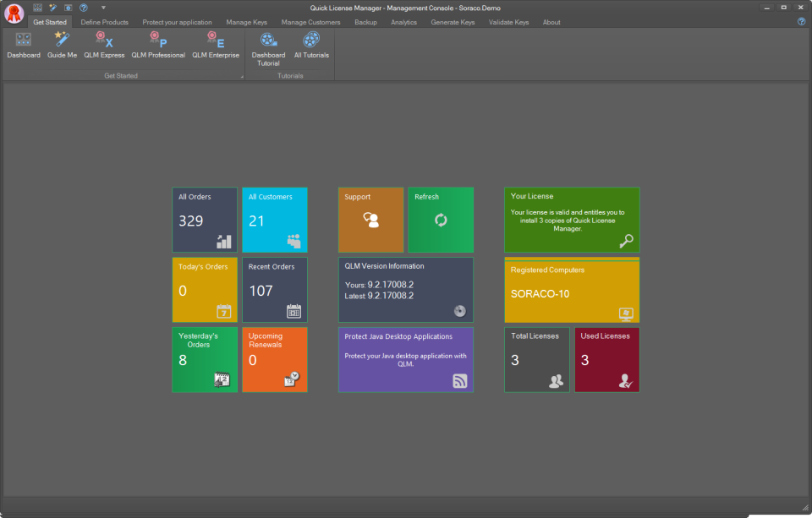Open Protect Java Desktop Applications tile

pos(406,360)
